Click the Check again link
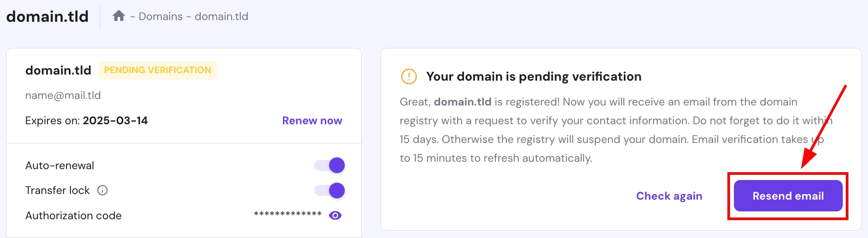868x238 pixels. pyautogui.click(x=669, y=196)
